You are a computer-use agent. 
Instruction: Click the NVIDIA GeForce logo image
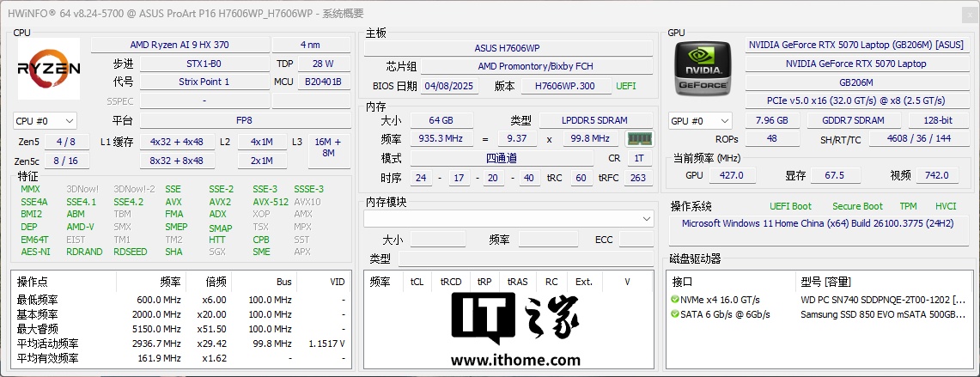(703, 69)
